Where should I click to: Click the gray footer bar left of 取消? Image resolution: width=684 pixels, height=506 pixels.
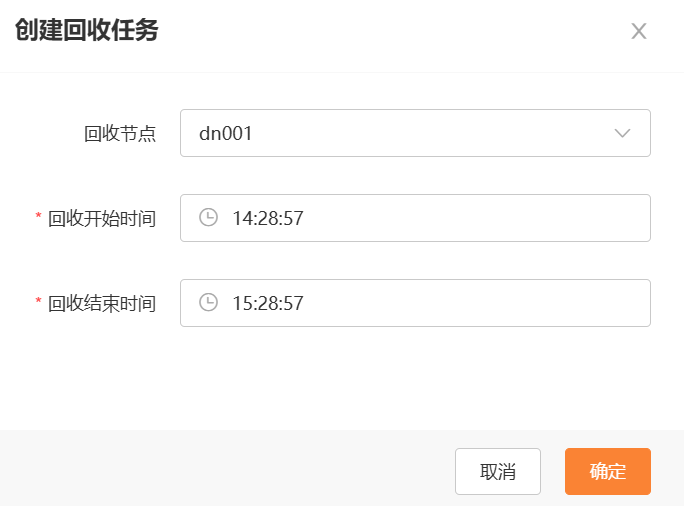pos(227,468)
